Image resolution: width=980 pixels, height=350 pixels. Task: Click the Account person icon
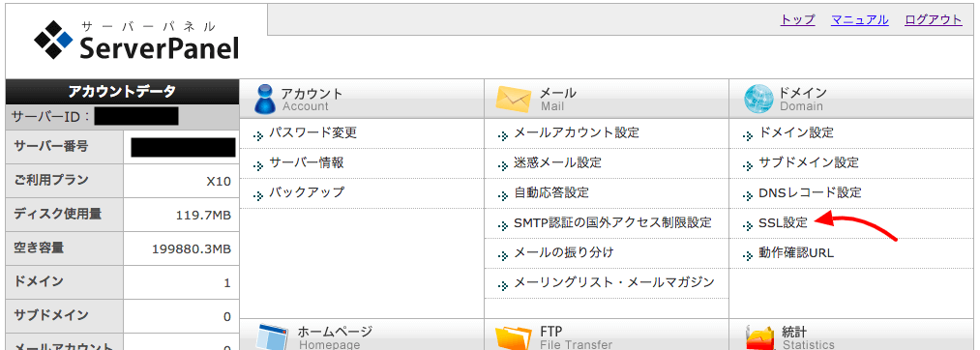[x=265, y=99]
